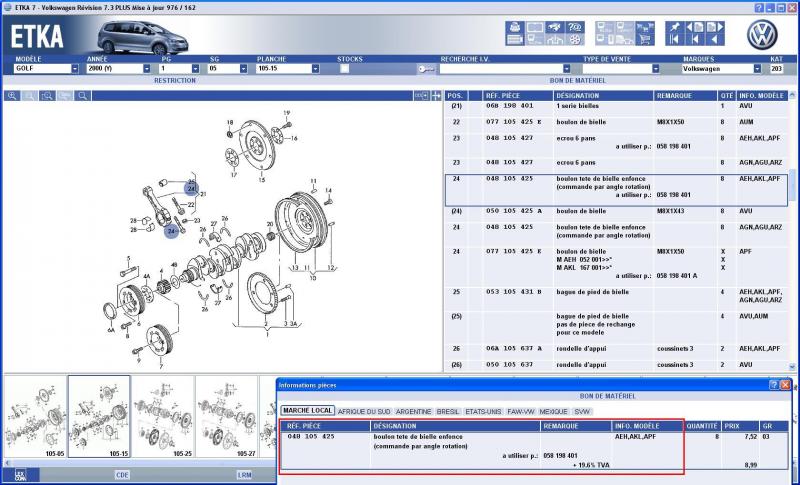Click the thumbnail strip horizontal scrollbar
Image resolution: width=800 pixels, height=485 pixels.
[140, 463]
